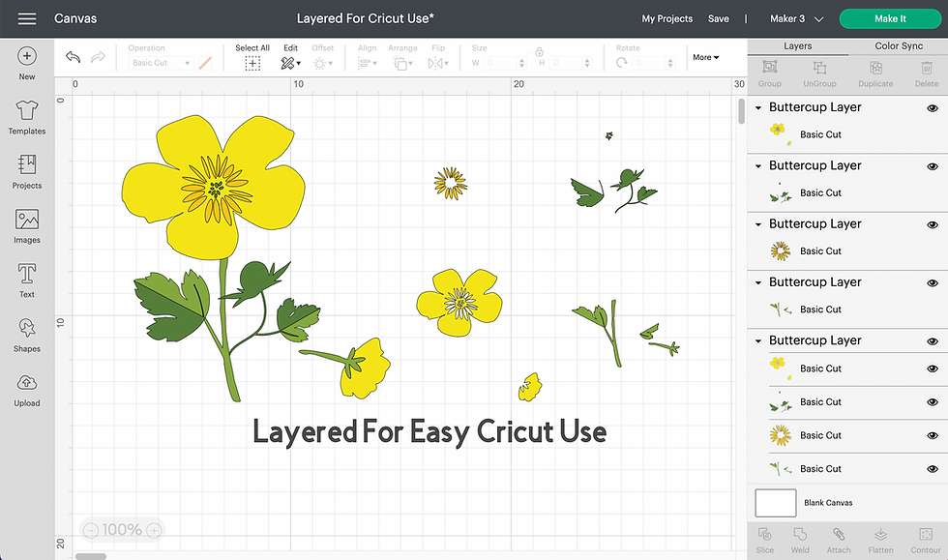The height and width of the screenshot is (560, 948).
Task: Click the Slice tool
Action: click(765, 540)
